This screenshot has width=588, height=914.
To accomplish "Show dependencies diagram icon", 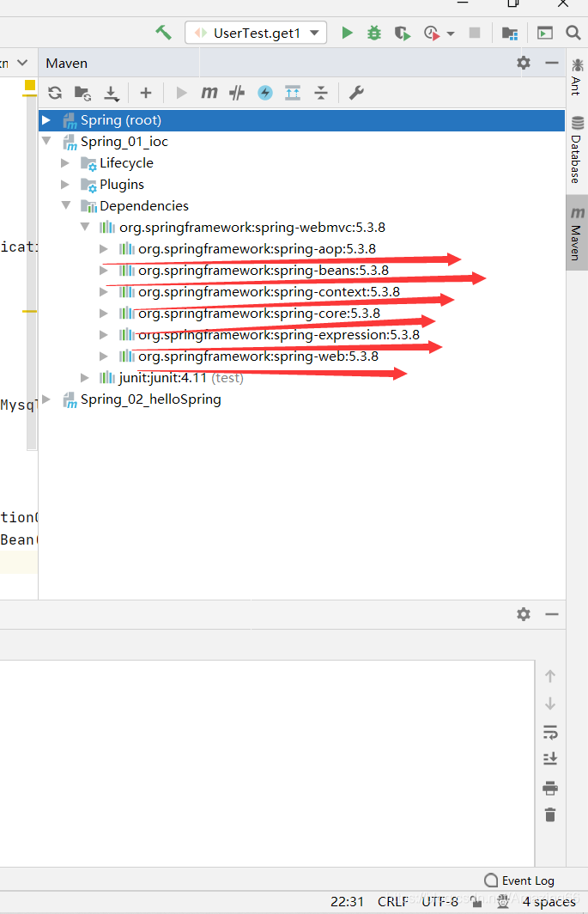I will 293,93.
